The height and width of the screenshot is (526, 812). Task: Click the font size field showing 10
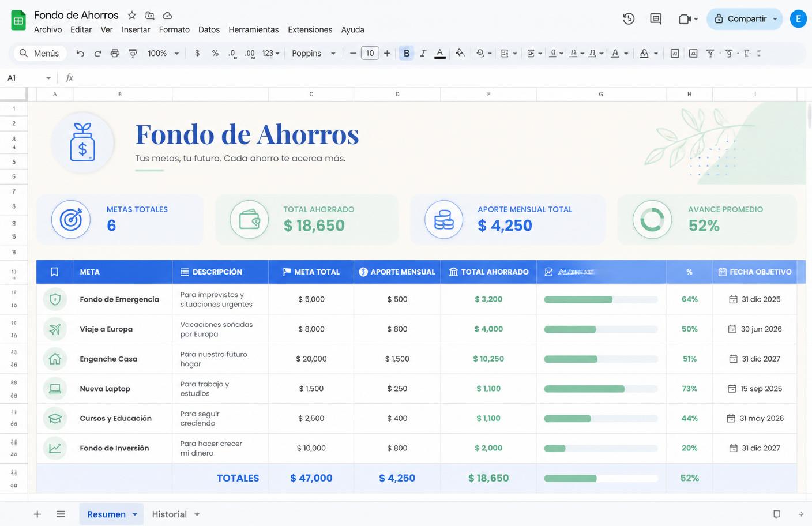(370, 53)
